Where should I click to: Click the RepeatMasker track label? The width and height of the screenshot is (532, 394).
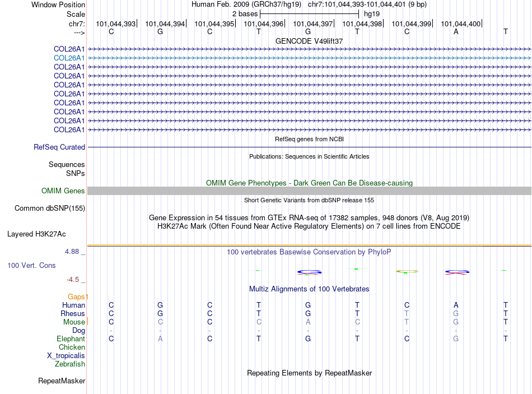click(x=62, y=381)
